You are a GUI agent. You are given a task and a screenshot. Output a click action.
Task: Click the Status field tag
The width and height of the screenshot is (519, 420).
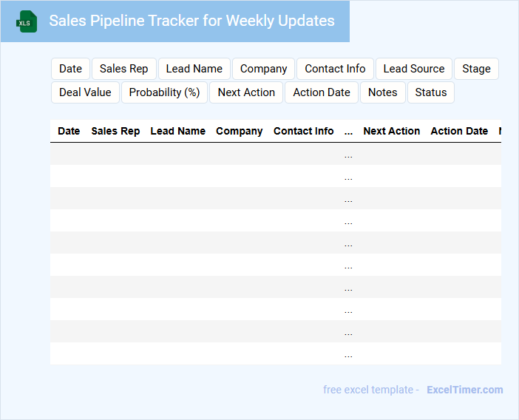(431, 92)
